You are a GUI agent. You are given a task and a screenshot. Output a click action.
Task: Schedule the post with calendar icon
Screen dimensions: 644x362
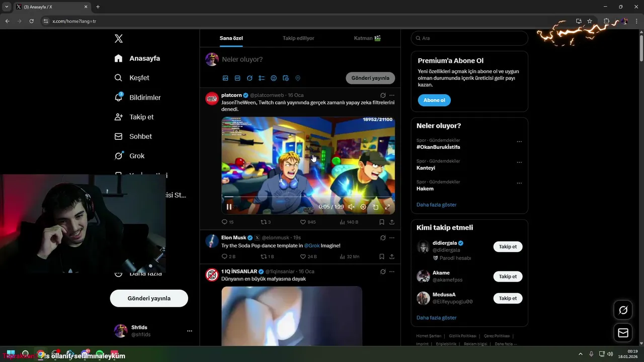(x=286, y=78)
